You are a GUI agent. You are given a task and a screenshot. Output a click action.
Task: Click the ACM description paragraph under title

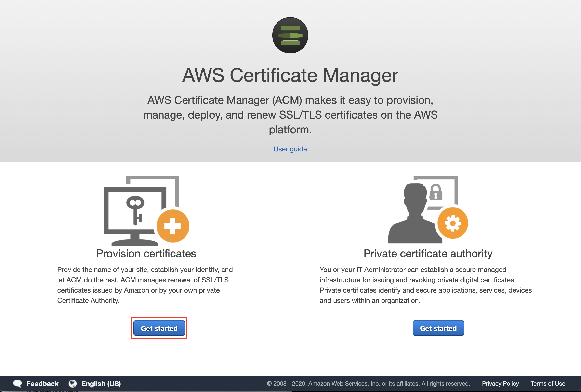pyautogui.click(x=290, y=115)
